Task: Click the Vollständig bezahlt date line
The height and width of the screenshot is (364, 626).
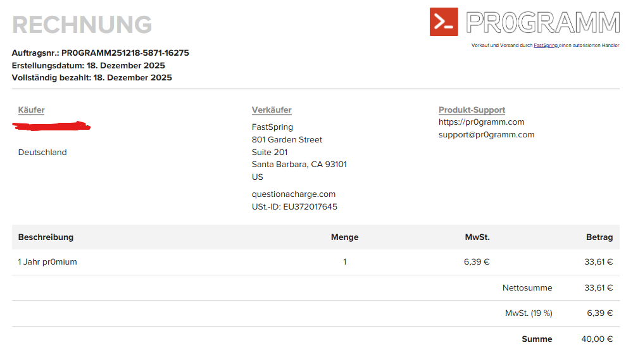Action: point(92,78)
